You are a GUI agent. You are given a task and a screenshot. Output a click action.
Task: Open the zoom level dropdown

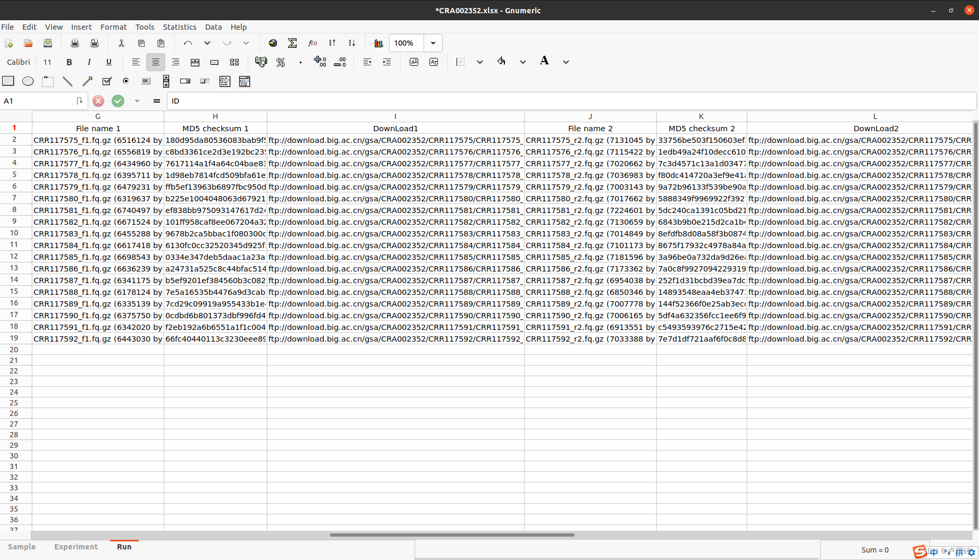click(x=433, y=43)
